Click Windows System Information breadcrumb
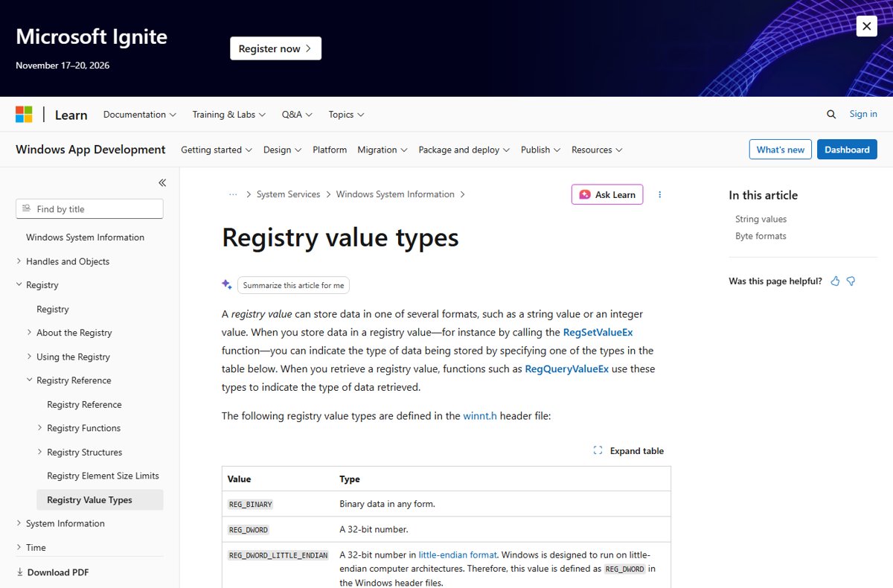Screen dimensions: 893x588 tap(395, 194)
